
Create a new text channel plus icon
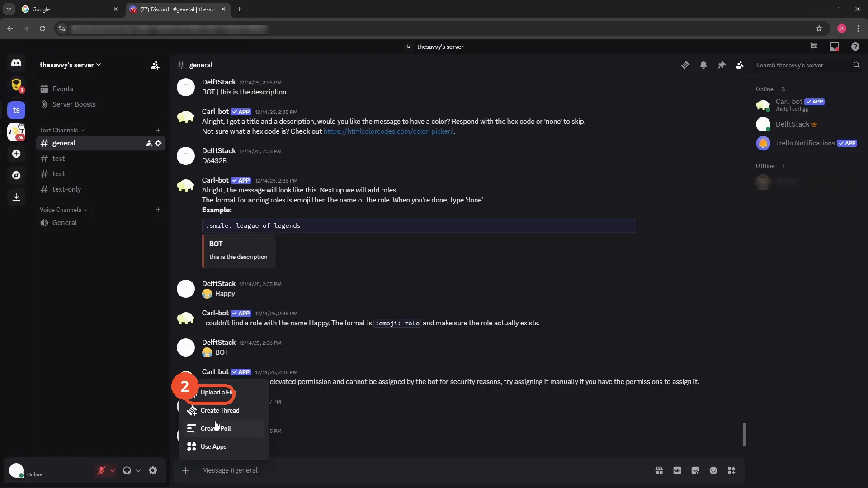tap(158, 130)
